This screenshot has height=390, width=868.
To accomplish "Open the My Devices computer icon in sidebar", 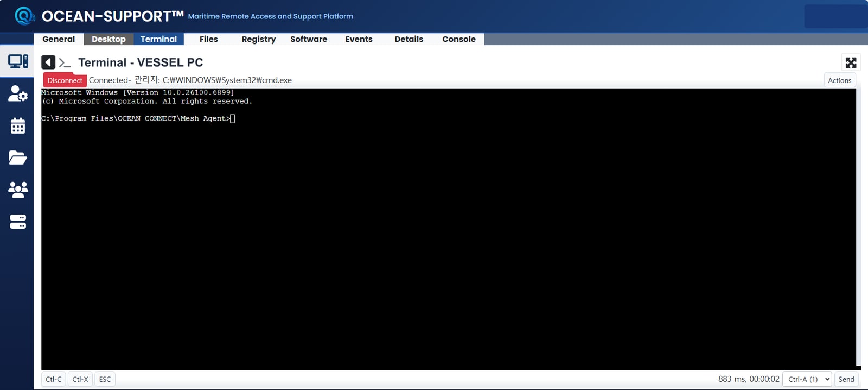I will coord(18,61).
